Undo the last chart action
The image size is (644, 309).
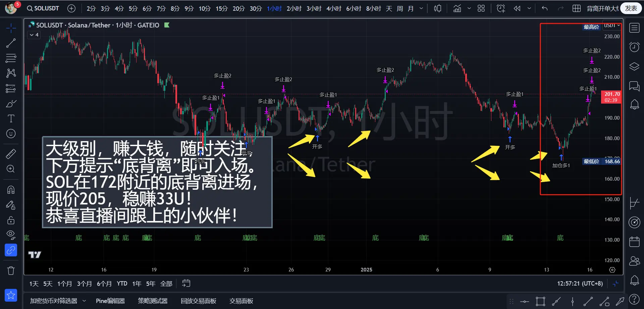point(545,8)
